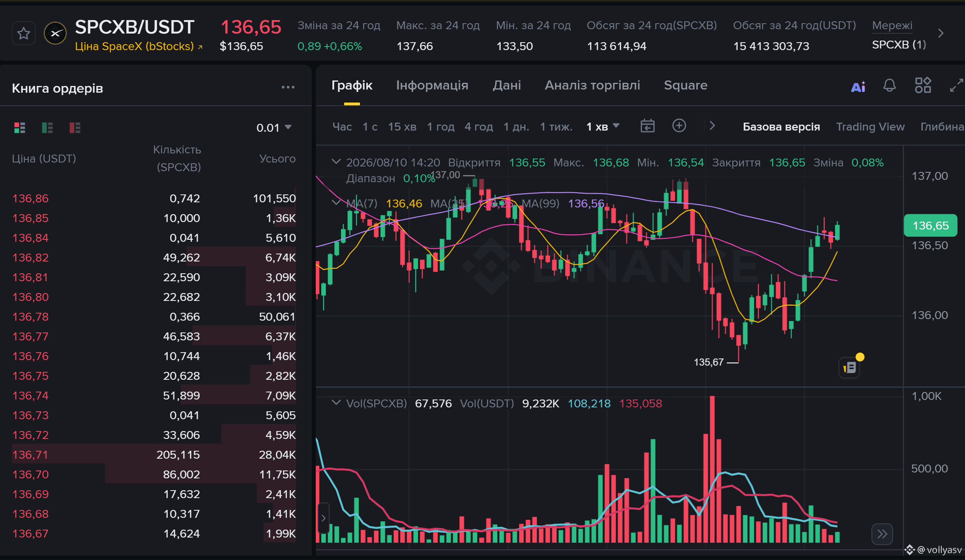965x560 pixels.
Task: Open the 0.01 price grouping dropdown
Action: pyautogui.click(x=274, y=127)
